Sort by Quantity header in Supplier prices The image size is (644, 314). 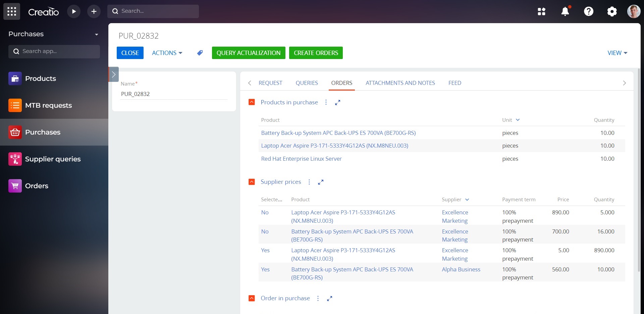(604, 199)
